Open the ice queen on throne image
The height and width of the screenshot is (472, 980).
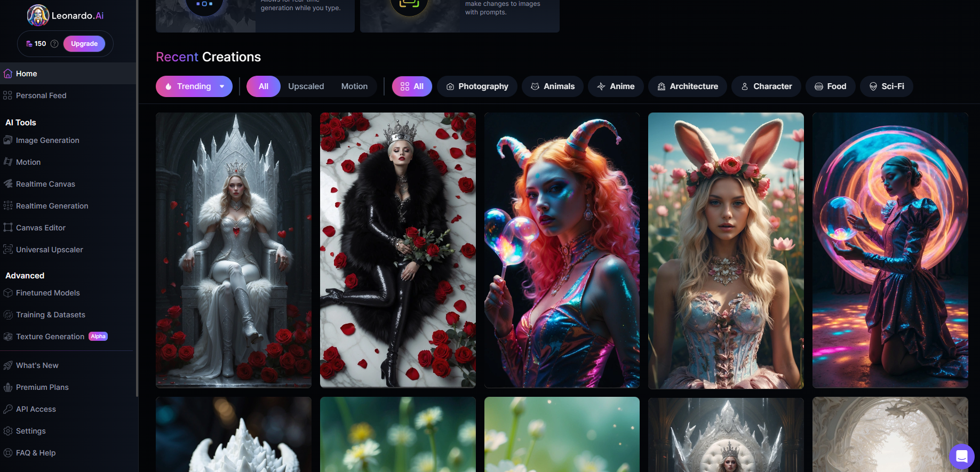[234, 250]
